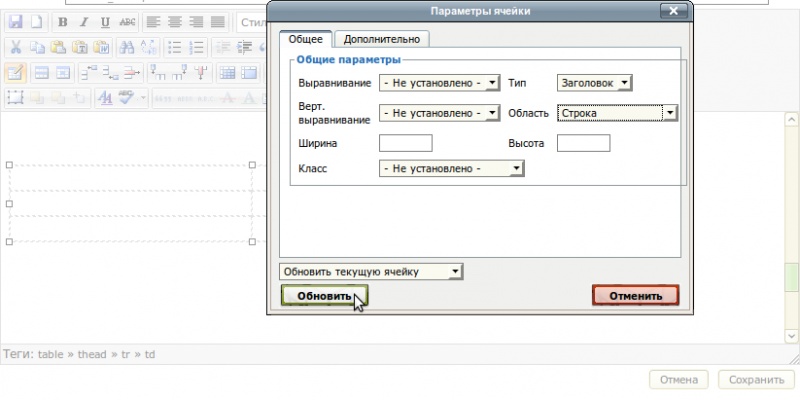Open Find with binoculars icon

(x=127, y=47)
